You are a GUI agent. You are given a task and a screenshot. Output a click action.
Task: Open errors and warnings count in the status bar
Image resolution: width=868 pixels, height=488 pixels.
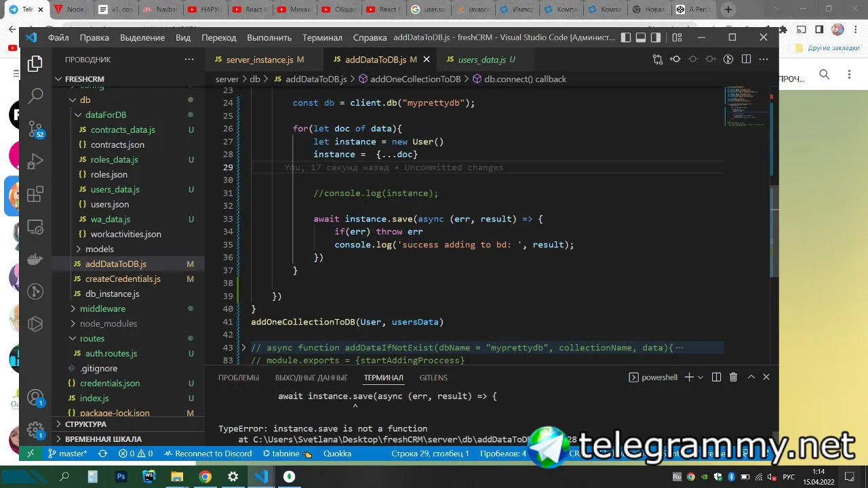tap(136, 453)
